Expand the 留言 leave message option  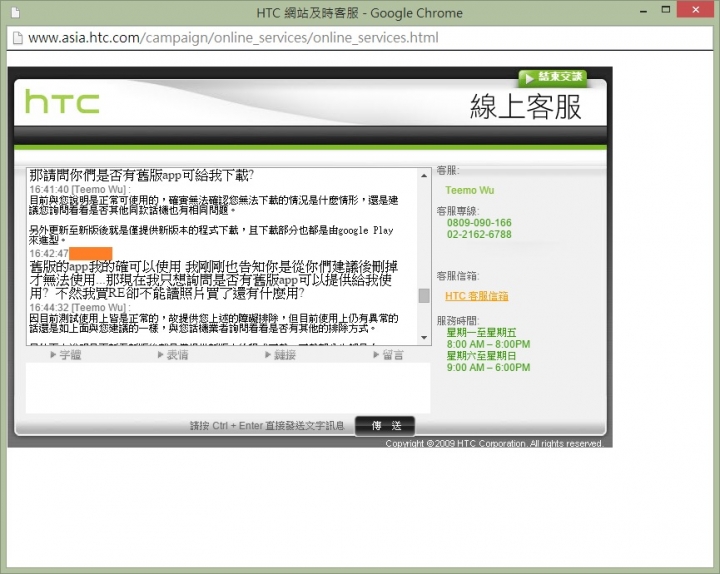pos(388,355)
